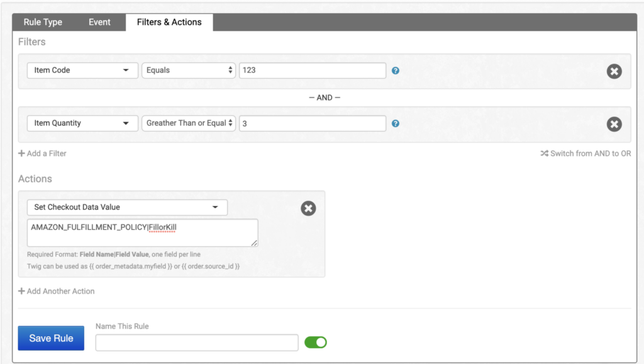This screenshot has width=644, height=364.
Task: Open the Item Code field dropdown
Action: point(82,71)
